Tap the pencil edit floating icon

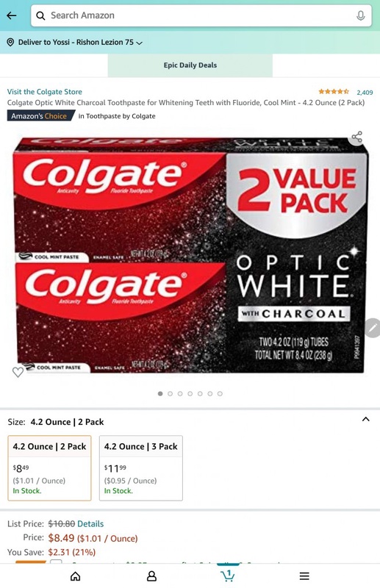point(373,328)
